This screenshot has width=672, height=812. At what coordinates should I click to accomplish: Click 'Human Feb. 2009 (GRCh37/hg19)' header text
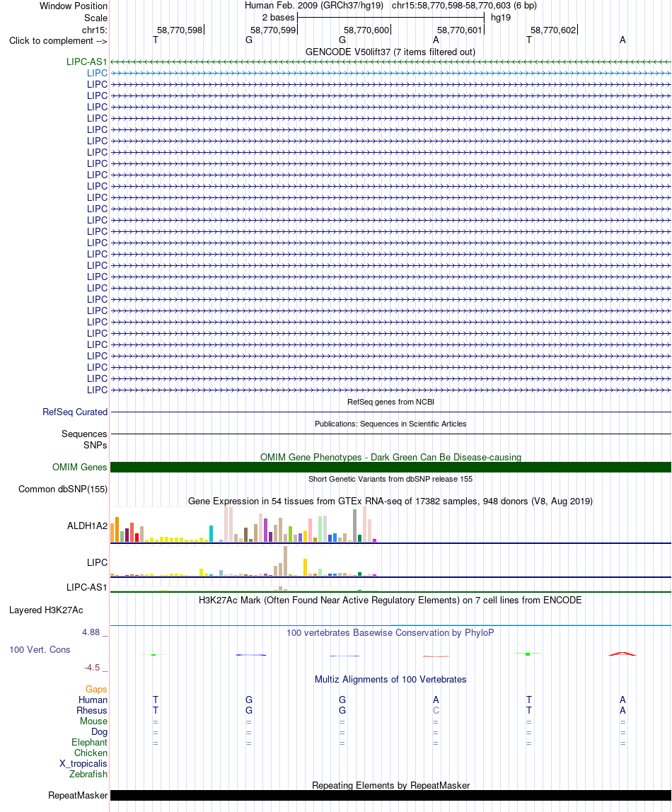(x=314, y=6)
